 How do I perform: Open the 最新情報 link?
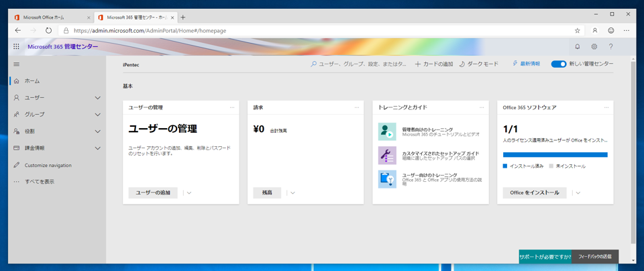click(530, 64)
